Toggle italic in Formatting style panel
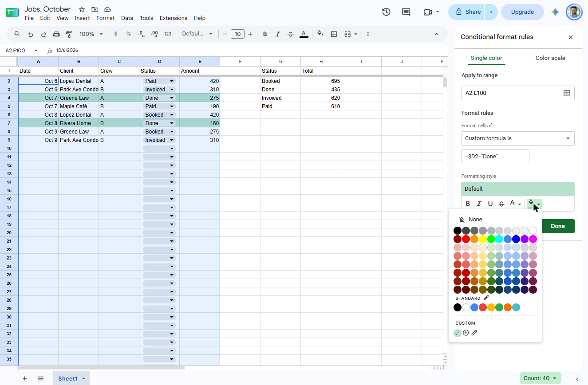Viewport: 588px width, 385px height. coord(479,204)
